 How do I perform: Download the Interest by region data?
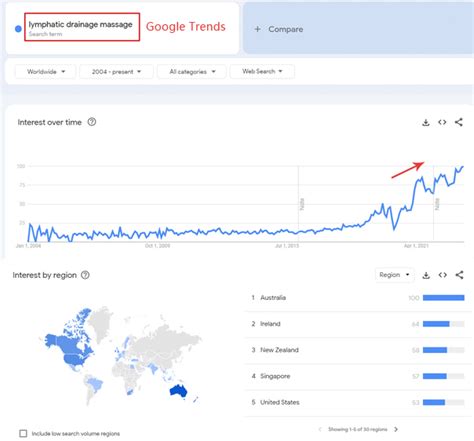(x=426, y=275)
